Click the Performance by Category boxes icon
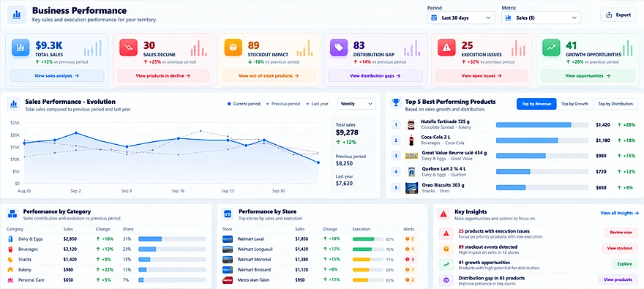This screenshot has width=644, height=289. [x=12, y=214]
